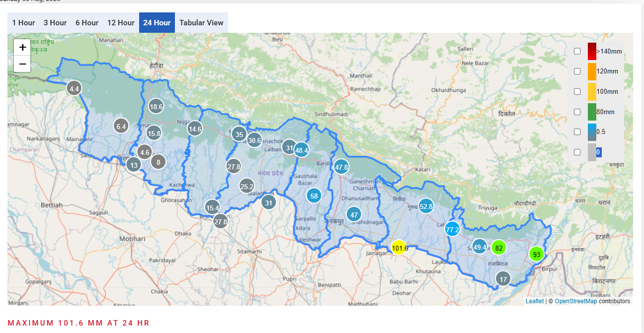Image resolution: width=644 pixels, height=333 pixels.
Task: Click the 'MAXIMUM 101.6 MM AT 24 HR' text
Action: click(79, 323)
